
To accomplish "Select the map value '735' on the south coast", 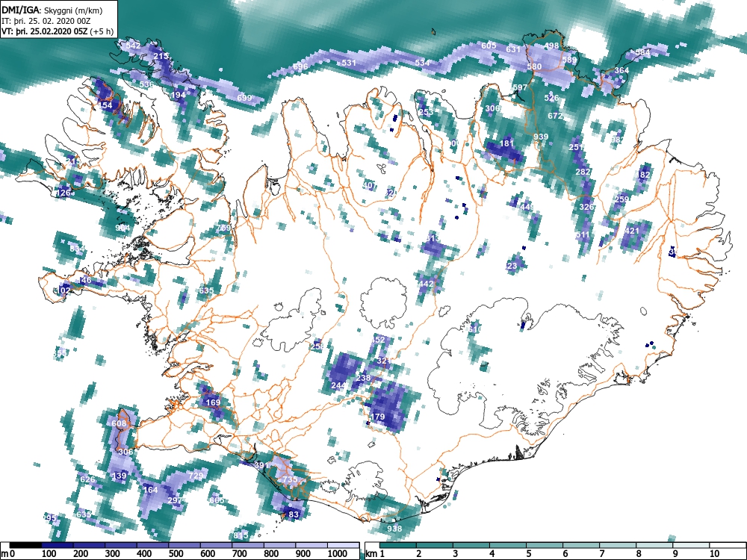I will 290,479.
